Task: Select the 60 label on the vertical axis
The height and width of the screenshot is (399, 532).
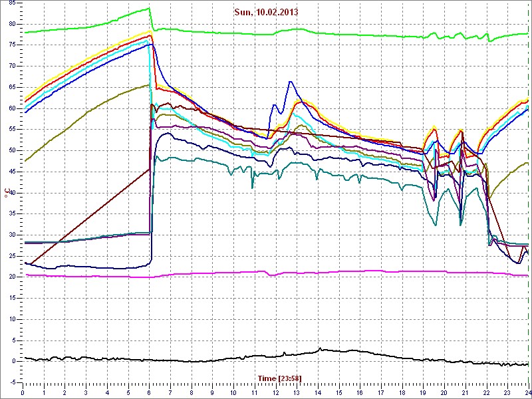Action: tap(11, 108)
